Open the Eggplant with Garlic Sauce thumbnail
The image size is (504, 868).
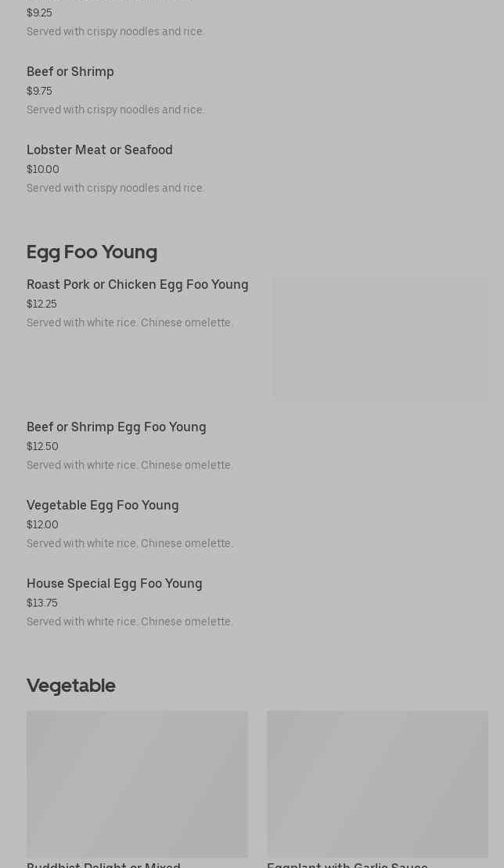click(377, 783)
